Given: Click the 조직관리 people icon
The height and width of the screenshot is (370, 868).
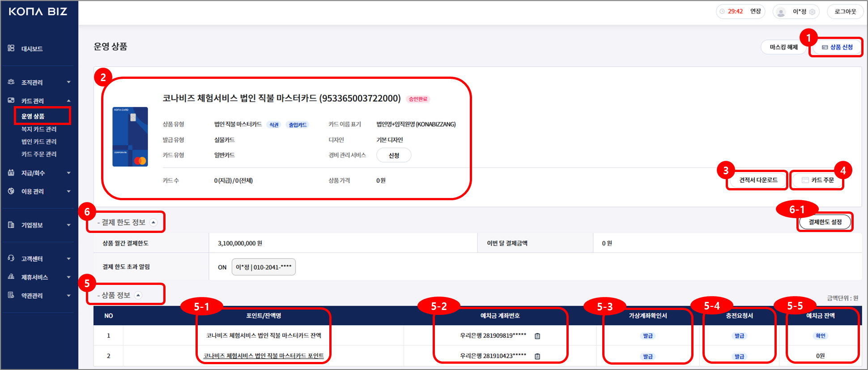Looking at the screenshot, I should [11, 82].
